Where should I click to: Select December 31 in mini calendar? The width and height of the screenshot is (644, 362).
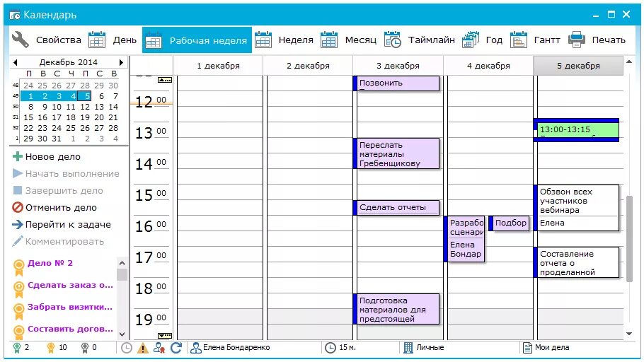point(57,139)
